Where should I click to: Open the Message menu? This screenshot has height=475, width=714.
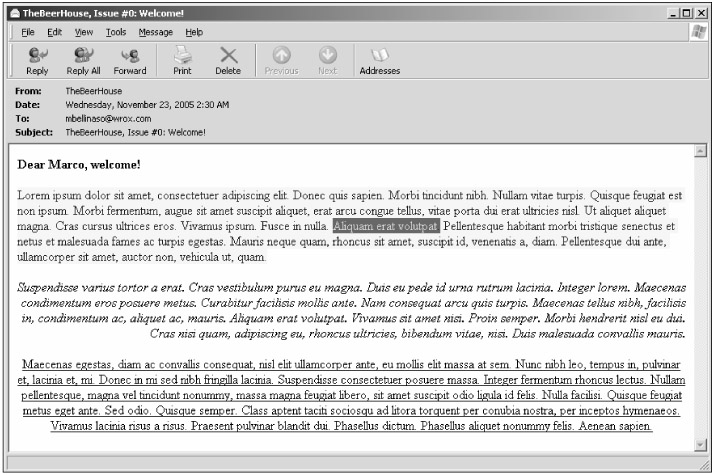pyautogui.click(x=155, y=32)
